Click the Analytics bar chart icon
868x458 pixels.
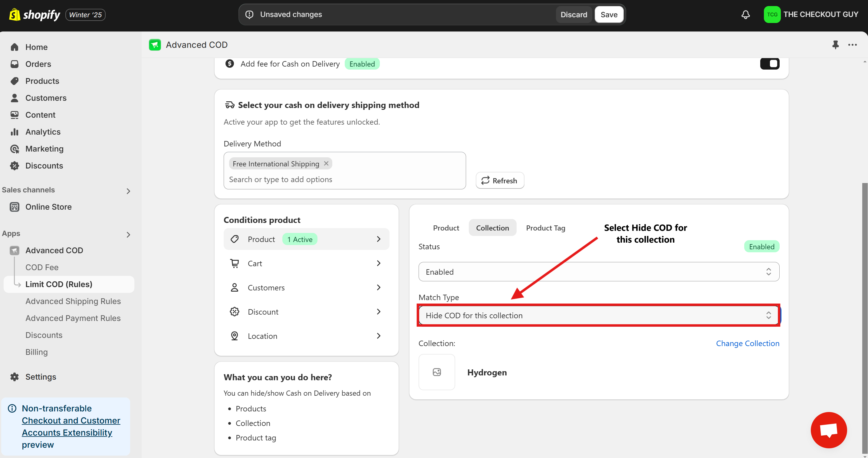coord(15,132)
